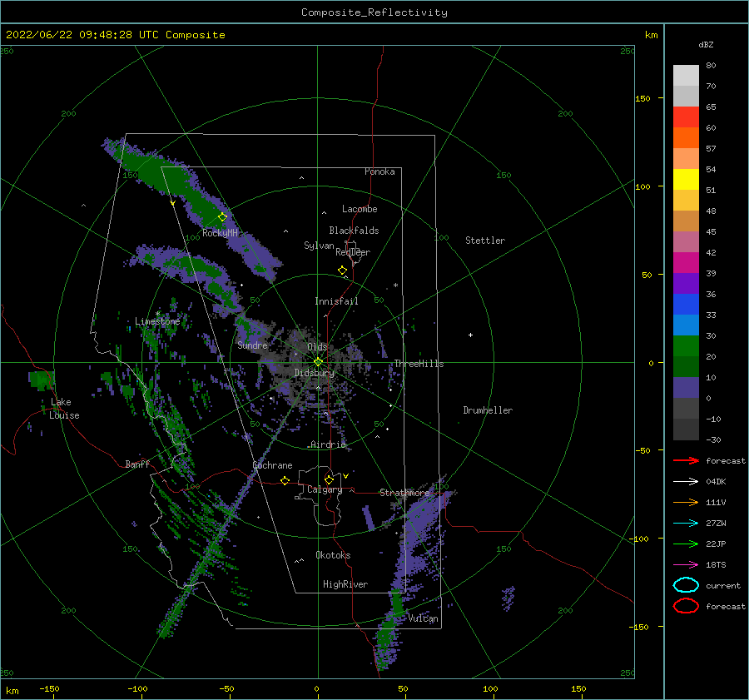Select the bright yellow 54-51 dBZ swatch
The width and height of the screenshot is (749, 700).
[x=686, y=180]
